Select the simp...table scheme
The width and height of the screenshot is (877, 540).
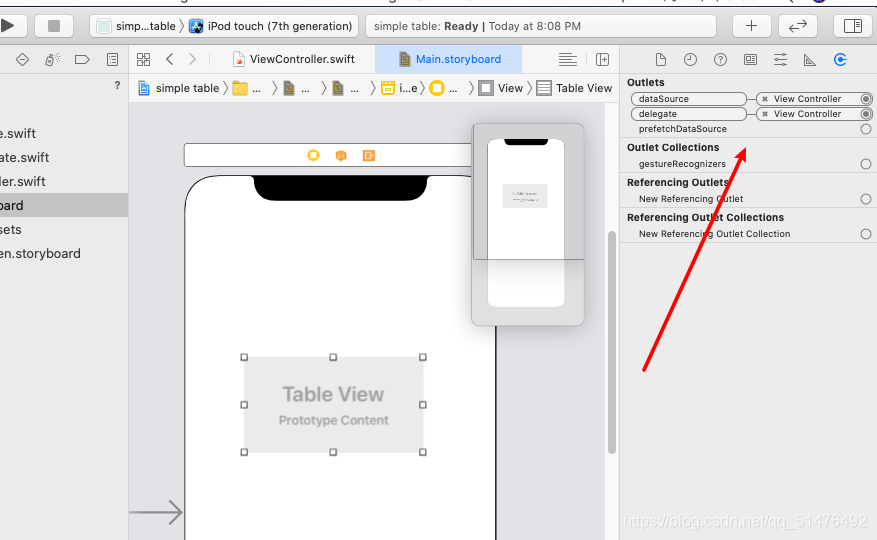(136, 26)
